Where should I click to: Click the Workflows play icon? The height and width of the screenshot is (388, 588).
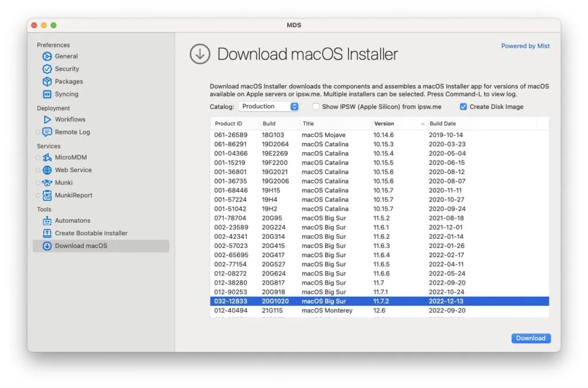(47, 119)
